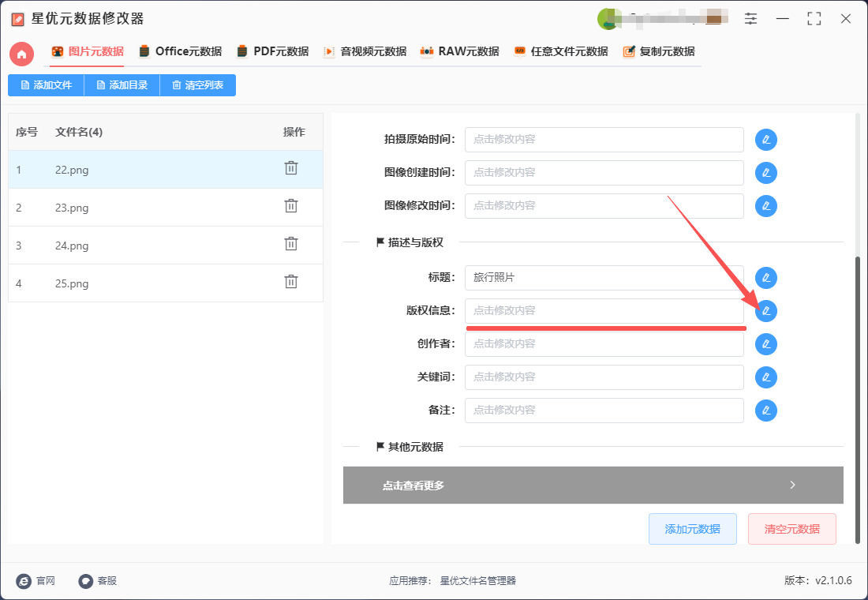Delete 25.png with its trash icon
This screenshot has height=600, width=868.
291,281
